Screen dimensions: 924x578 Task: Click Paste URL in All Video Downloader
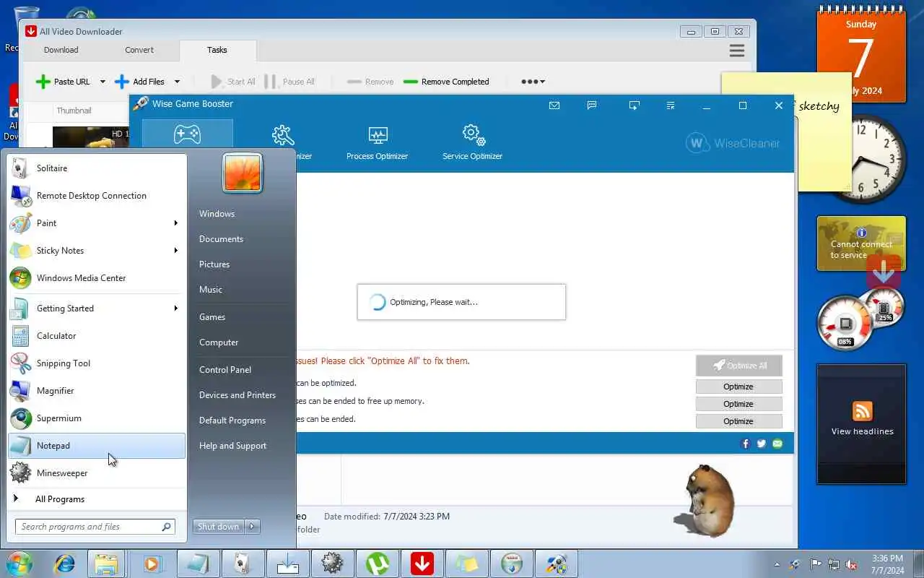point(64,82)
